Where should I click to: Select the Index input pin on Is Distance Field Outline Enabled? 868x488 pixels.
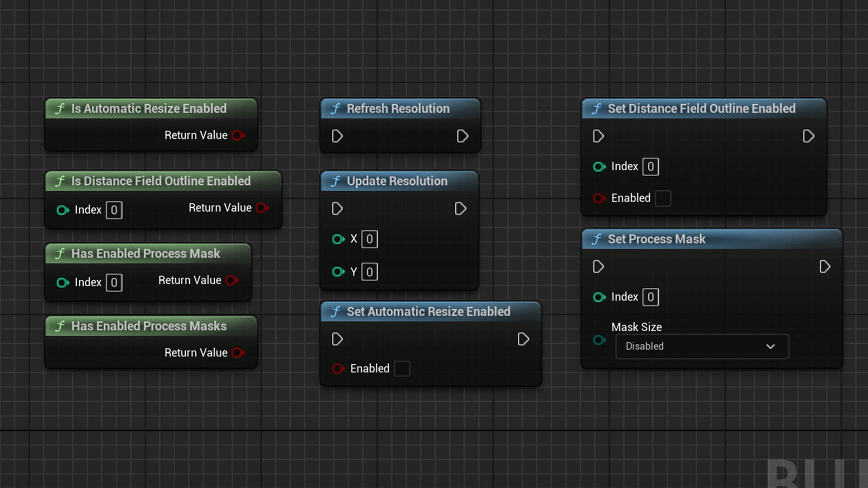pos(62,210)
